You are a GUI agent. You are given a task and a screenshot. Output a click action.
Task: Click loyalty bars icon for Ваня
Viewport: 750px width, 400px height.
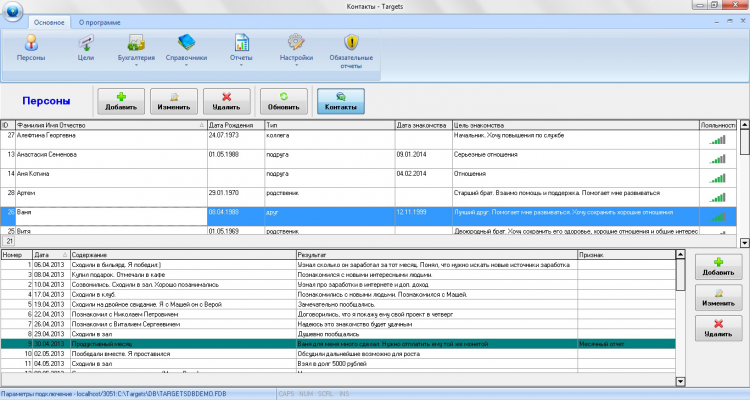[717, 216]
